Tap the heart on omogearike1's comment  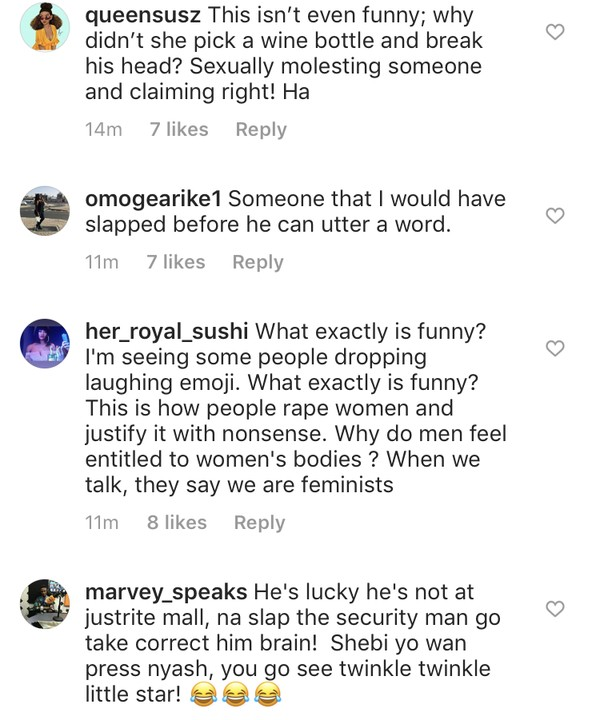(x=555, y=215)
